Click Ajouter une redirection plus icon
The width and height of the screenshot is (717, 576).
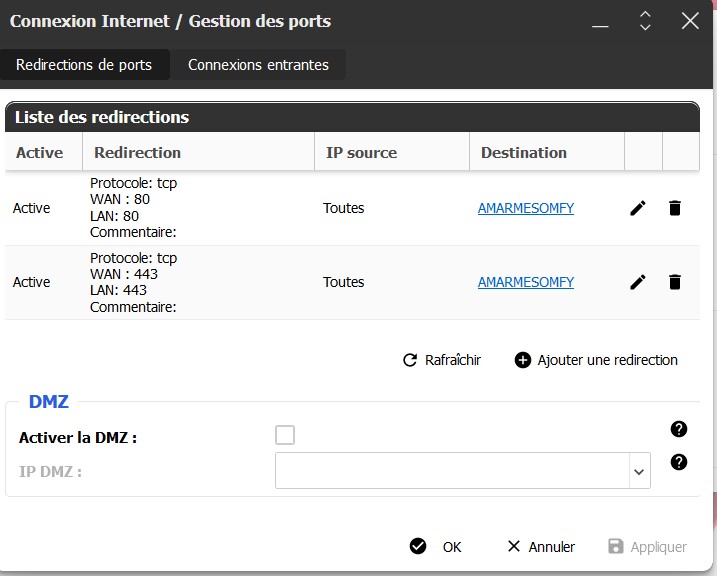point(523,360)
